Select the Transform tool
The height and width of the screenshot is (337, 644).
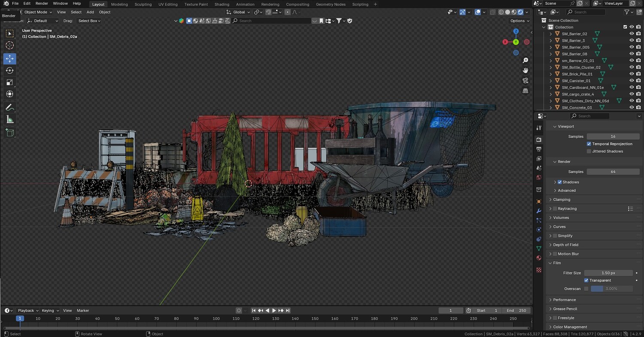coord(10,94)
